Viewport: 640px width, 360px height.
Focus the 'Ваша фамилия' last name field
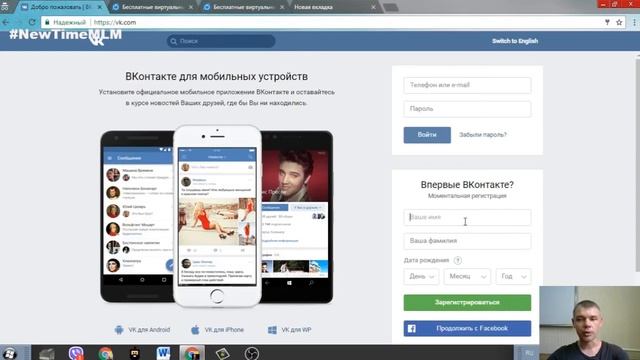click(x=467, y=241)
